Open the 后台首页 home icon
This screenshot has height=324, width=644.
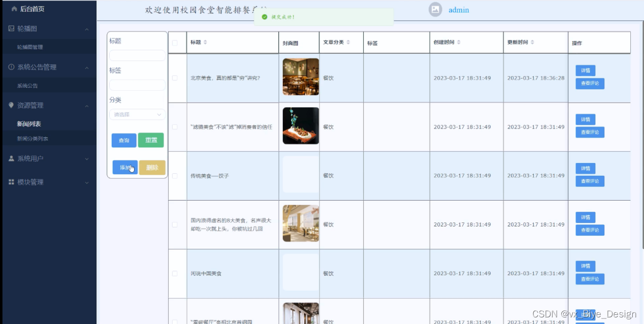coord(14,9)
